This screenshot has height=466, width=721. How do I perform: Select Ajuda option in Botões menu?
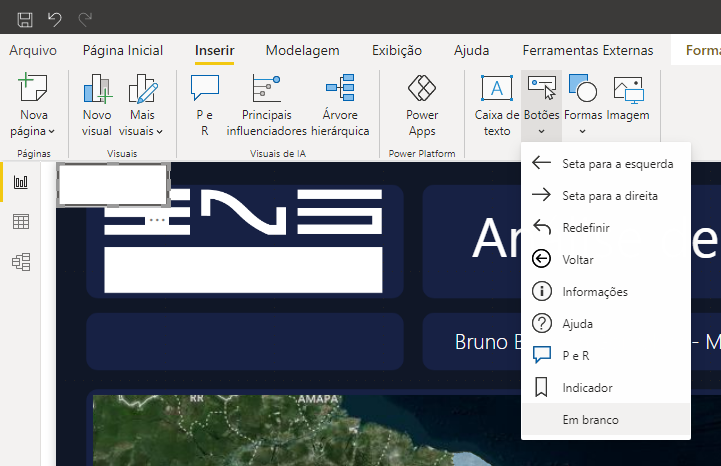[606, 324]
